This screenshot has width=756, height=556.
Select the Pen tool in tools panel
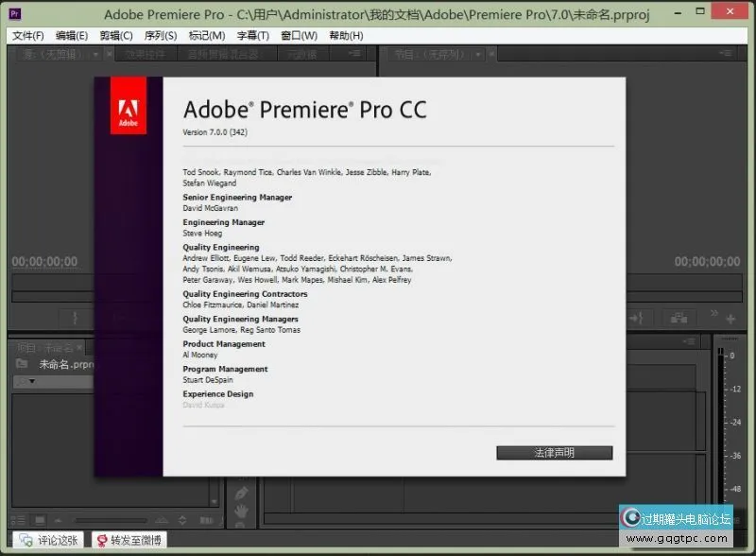(x=241, y=494)
